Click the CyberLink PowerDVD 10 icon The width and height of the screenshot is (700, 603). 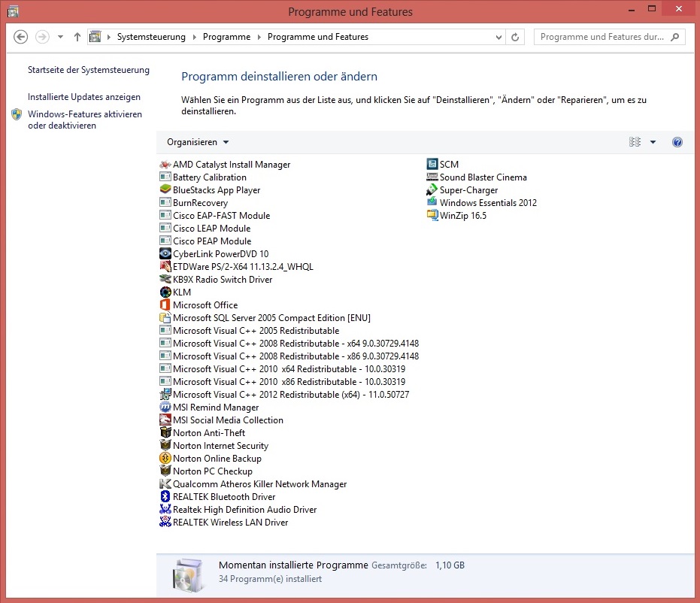165,253
